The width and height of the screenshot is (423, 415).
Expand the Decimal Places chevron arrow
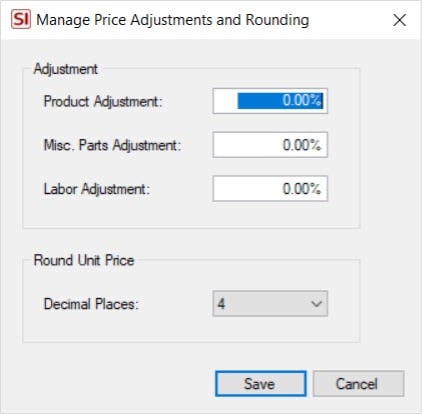(x=316, y=304)
